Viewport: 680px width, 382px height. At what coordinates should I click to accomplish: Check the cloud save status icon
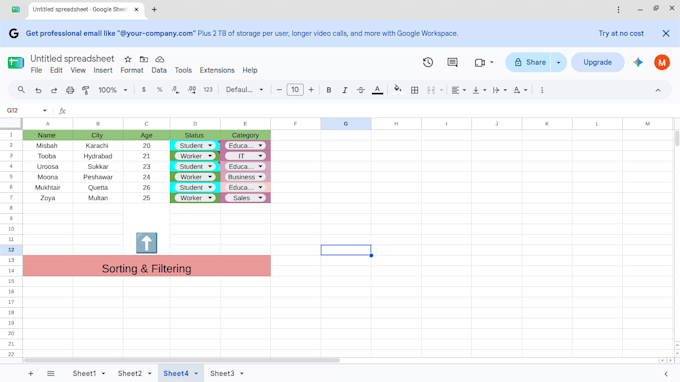click(x=160, y=59)
